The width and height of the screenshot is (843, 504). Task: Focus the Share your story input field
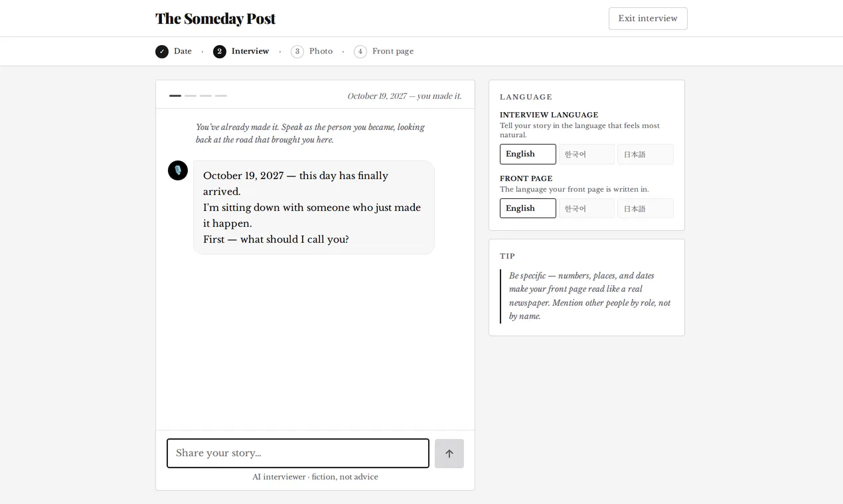[x=298, y=454]
